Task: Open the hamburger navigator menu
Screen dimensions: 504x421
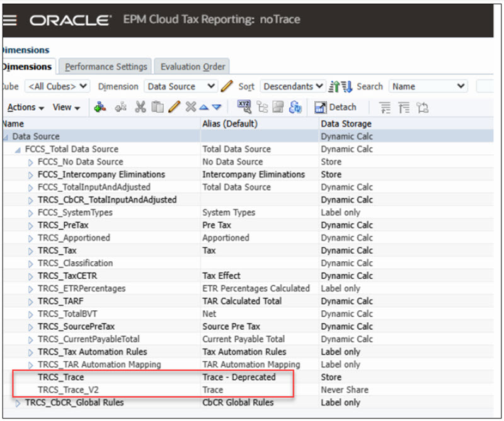Action: (9, 20)
